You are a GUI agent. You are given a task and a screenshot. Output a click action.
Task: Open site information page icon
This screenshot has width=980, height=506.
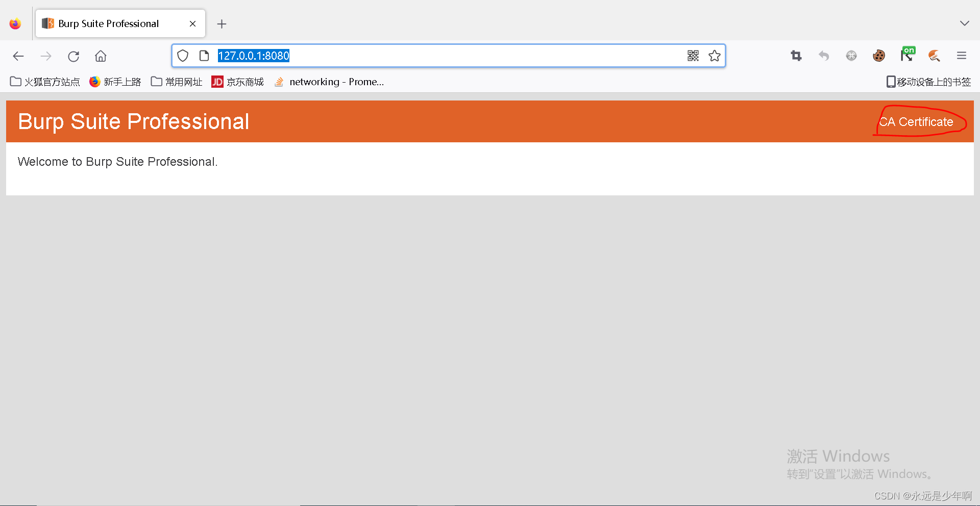pyautogui.click(x=204, y=56)
